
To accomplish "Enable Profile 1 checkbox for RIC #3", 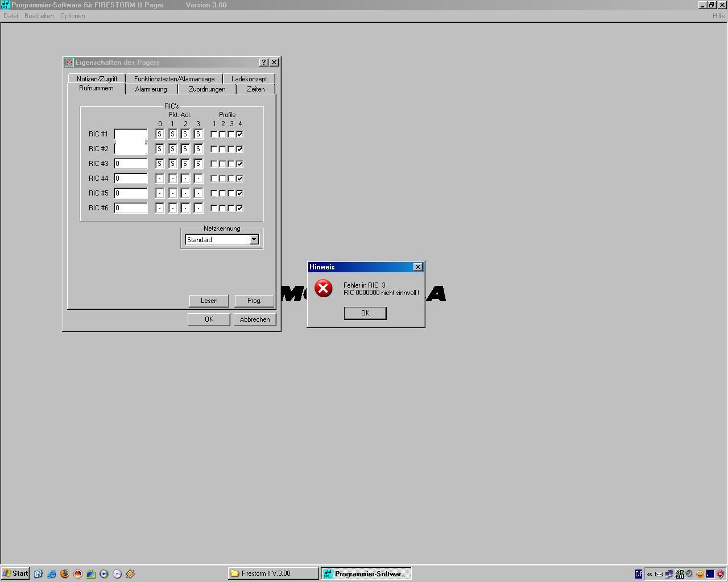I will (x=214, y=164).
